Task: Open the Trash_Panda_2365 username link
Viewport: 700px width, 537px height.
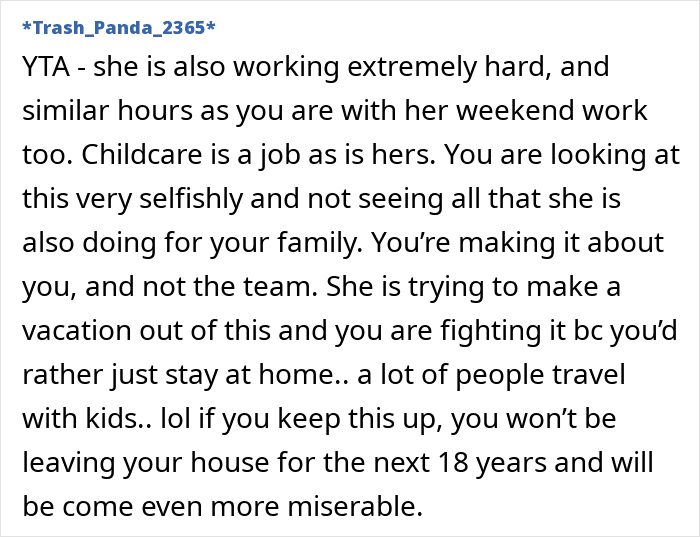Action: (x=119, y=28)
